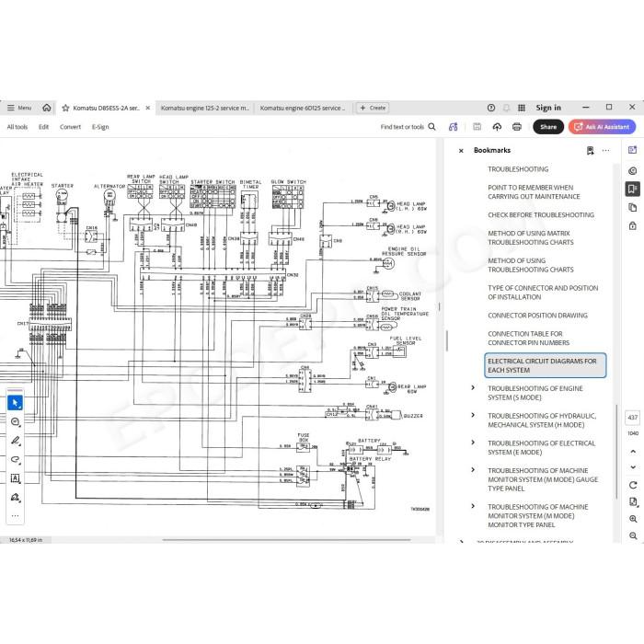Click the horizontal scrollbar under the document
644x644 pixels.
click(x=287, y=540)
